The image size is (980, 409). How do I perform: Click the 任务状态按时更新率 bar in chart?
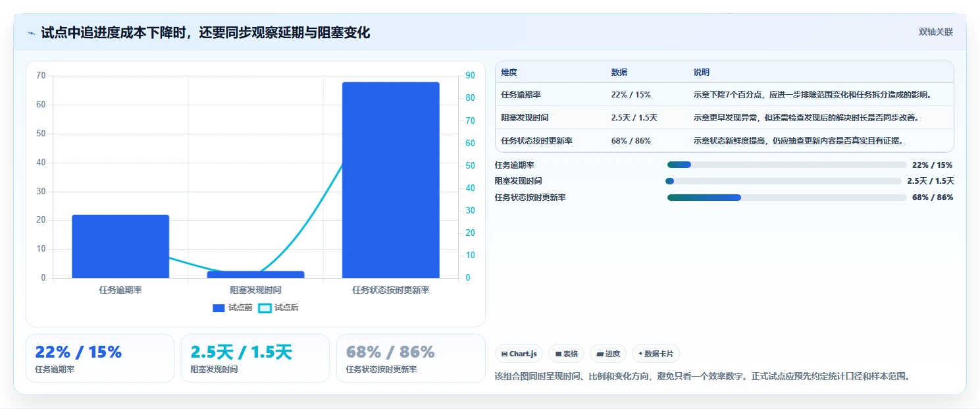390,180
